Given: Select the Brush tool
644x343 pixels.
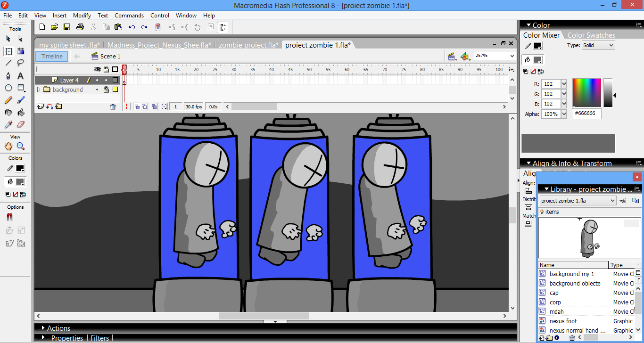Looking at the screenshot, I should pos(21,100).
